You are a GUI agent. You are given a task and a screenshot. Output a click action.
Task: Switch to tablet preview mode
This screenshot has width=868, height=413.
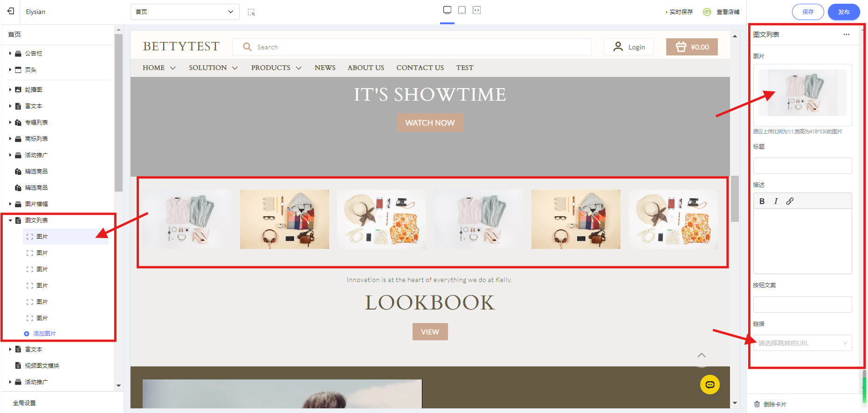tap(462, 10)
